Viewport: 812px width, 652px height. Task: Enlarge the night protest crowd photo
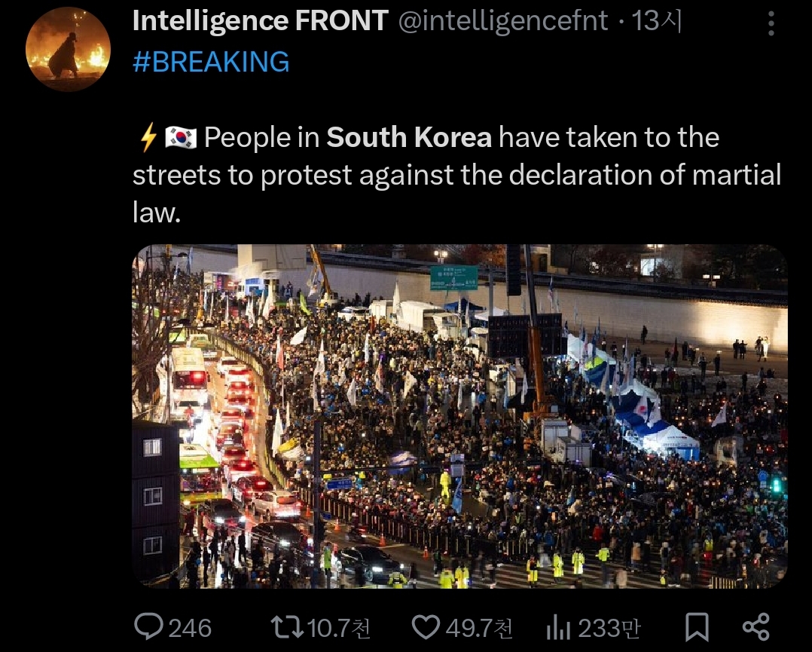(x=459, y=416)
